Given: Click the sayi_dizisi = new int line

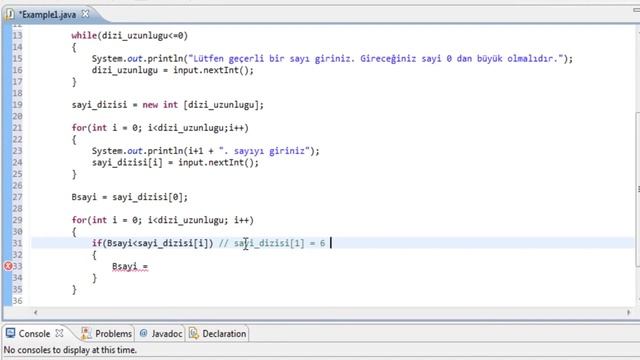Looking at the screenshot, I should [168, 105].
